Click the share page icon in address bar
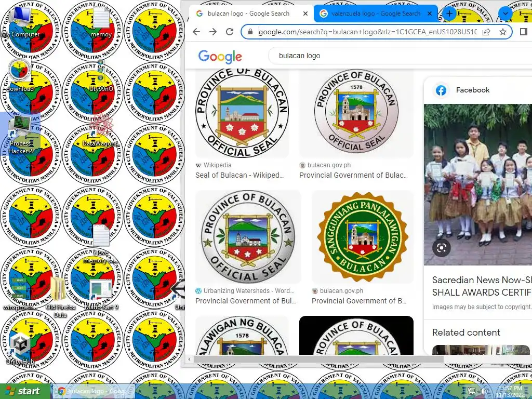The height and width of the screenshot is (399, 532). (486, 32)
